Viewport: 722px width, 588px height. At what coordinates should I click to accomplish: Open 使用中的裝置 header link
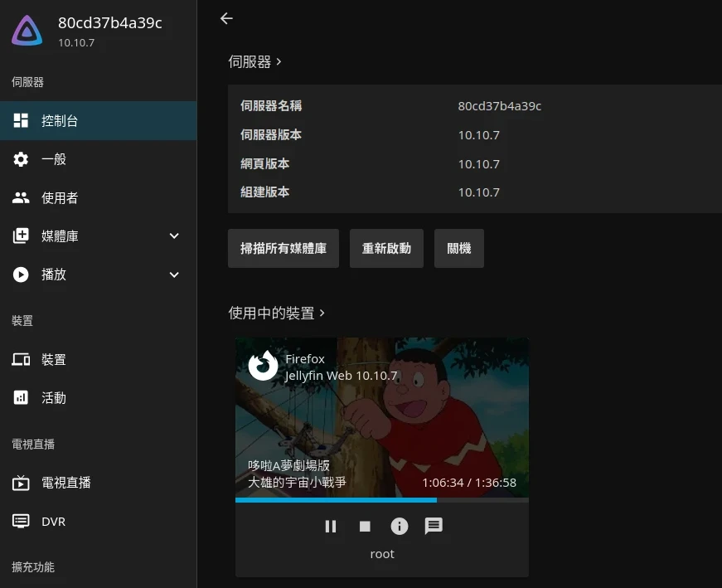tap(277, 313)
